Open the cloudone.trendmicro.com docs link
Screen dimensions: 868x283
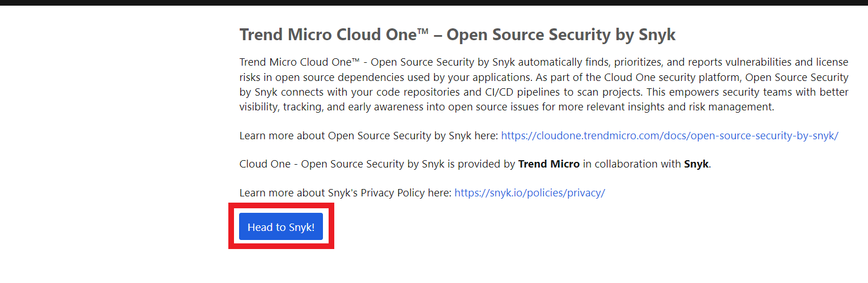point(670,136)
